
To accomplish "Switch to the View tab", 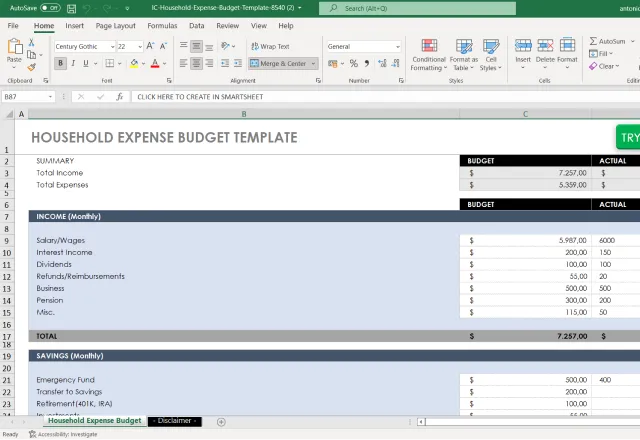I will click(259, 26).
